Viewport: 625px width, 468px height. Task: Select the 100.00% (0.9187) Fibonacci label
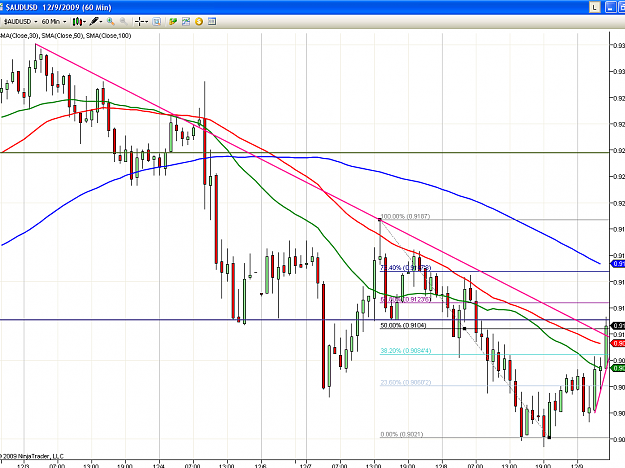click(x=405, y=216)
